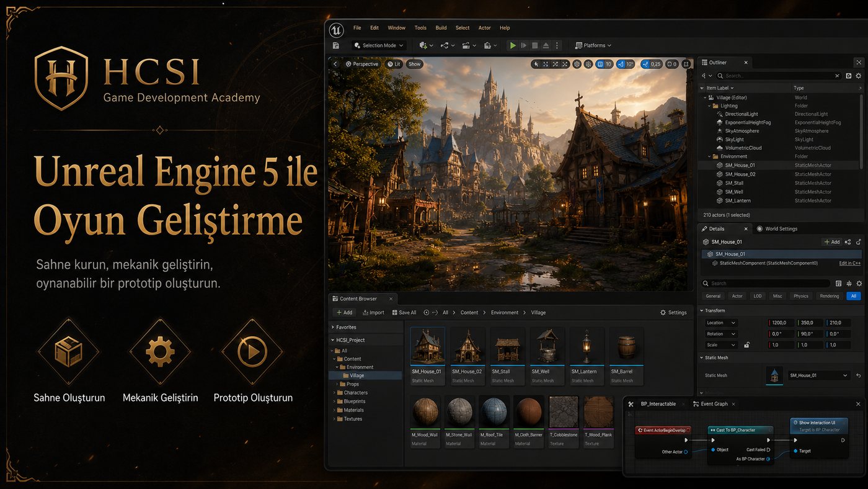Select the General filter in Details
868x489 pixels.
click(x=713, y=296)
